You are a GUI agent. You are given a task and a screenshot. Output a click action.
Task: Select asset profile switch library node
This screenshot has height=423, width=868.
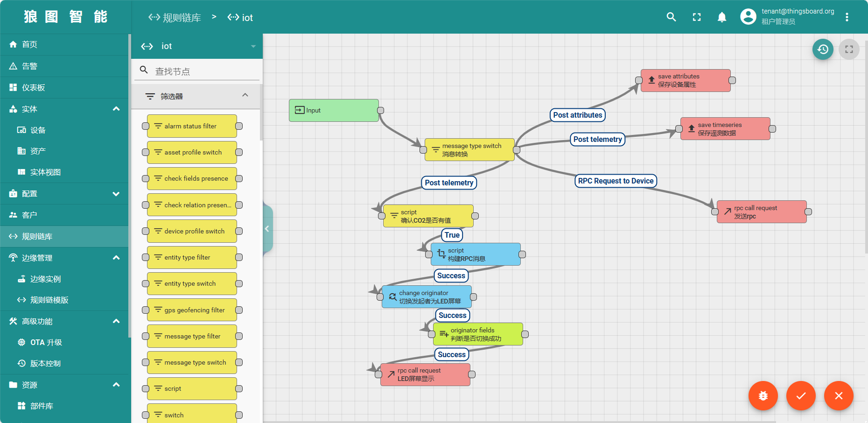pos(192,152)
